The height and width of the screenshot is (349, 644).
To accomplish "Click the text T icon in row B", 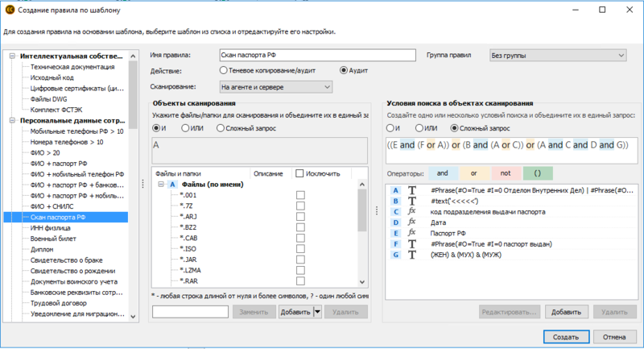I will coord(412,201).
